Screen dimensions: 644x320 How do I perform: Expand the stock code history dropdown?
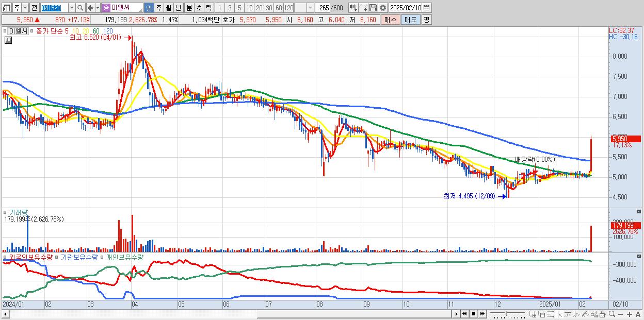pos(72,8)
